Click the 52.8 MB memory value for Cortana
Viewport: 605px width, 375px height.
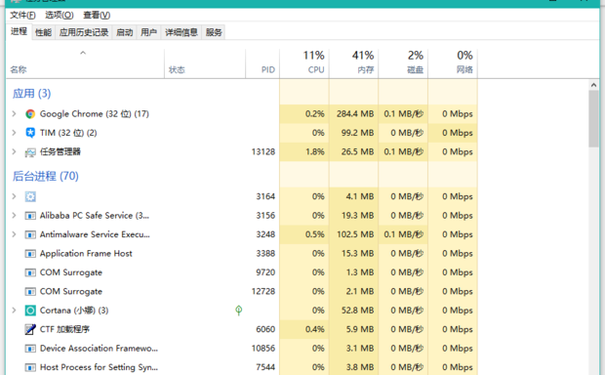[x=357, y=311]
